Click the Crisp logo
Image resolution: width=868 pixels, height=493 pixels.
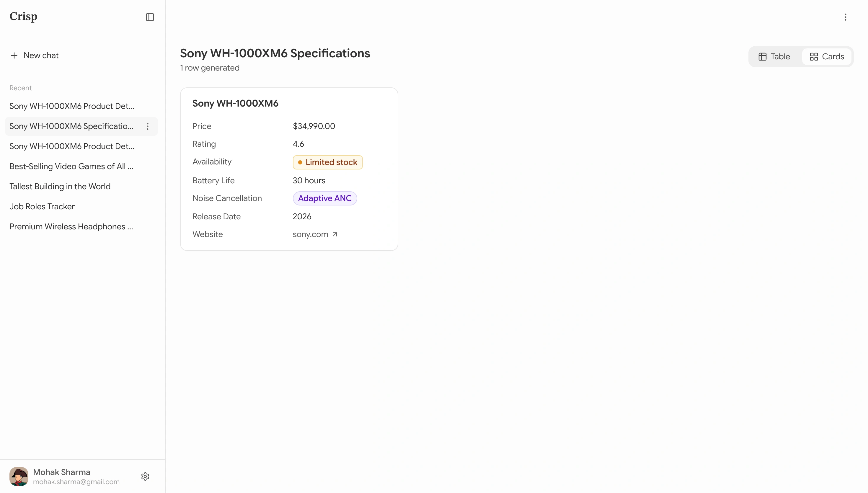click(x=23, y=16)
